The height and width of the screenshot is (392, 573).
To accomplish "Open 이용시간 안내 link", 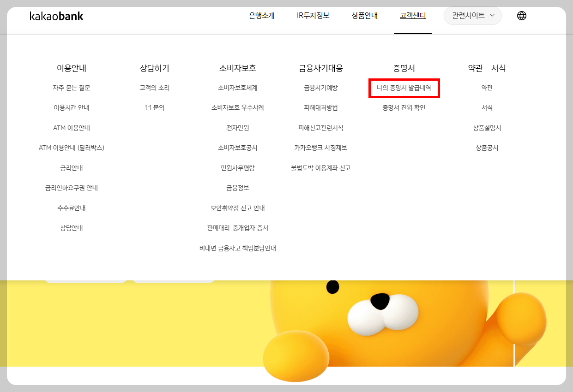I will coord(72,107).
